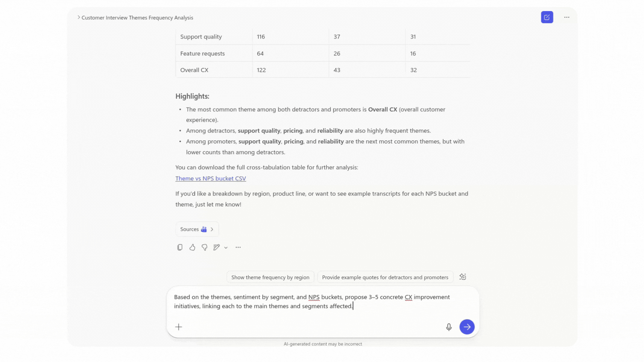The width and height of the screenshot is (644, 362).
Task: Select the Show theme frequency by region suggestion
Action: 270,277
